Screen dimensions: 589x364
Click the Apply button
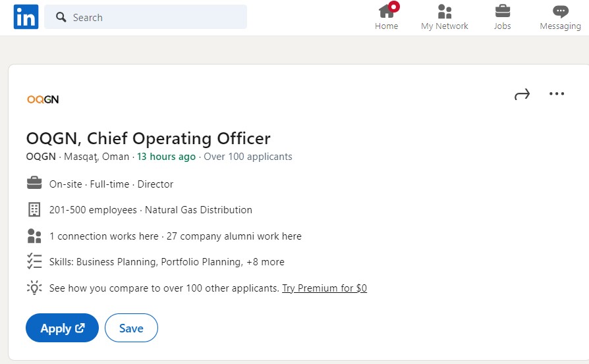[62, 328]
